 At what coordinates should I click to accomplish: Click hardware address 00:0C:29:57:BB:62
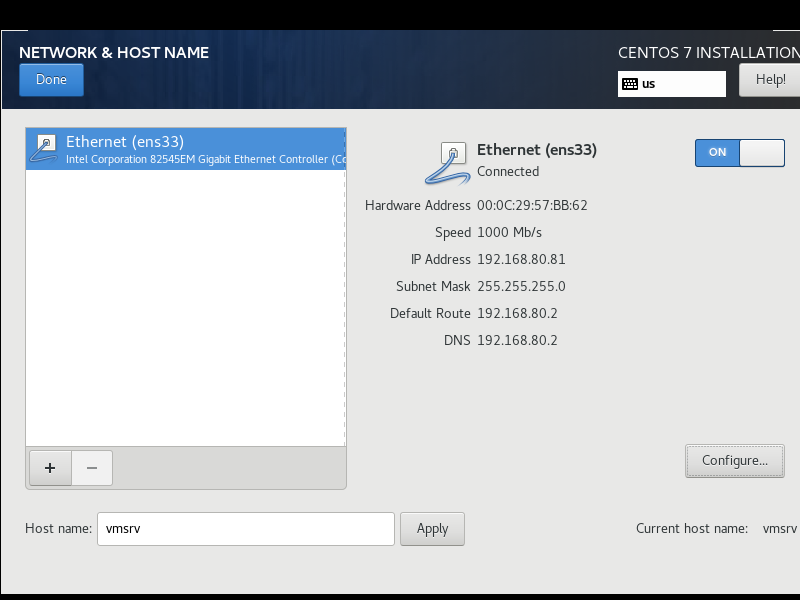532,205
